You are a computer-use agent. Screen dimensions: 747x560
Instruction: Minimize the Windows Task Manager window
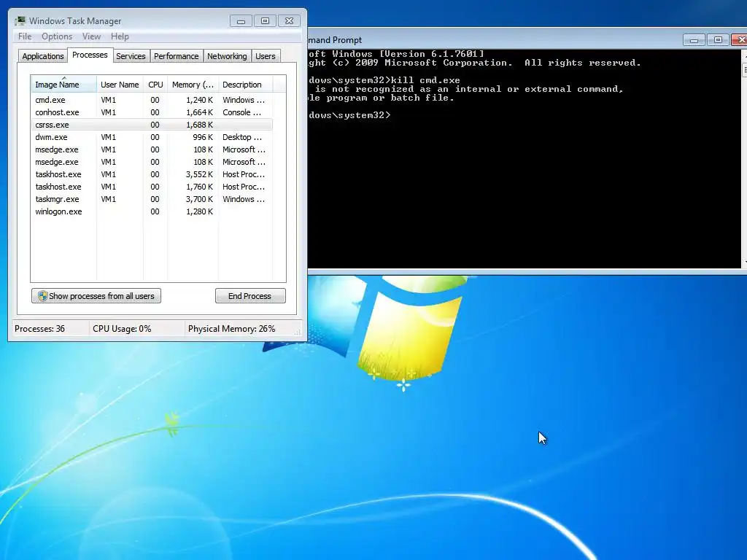(x=241, y=21)
